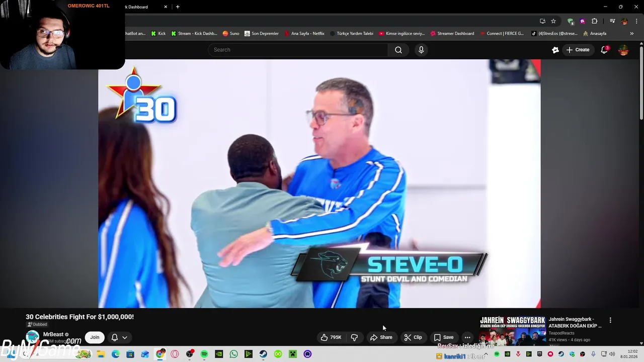Open more actions three-dot button under video
Image resolution: width=644 pixels, height=362 pixels.
click(x=467, y=337)
